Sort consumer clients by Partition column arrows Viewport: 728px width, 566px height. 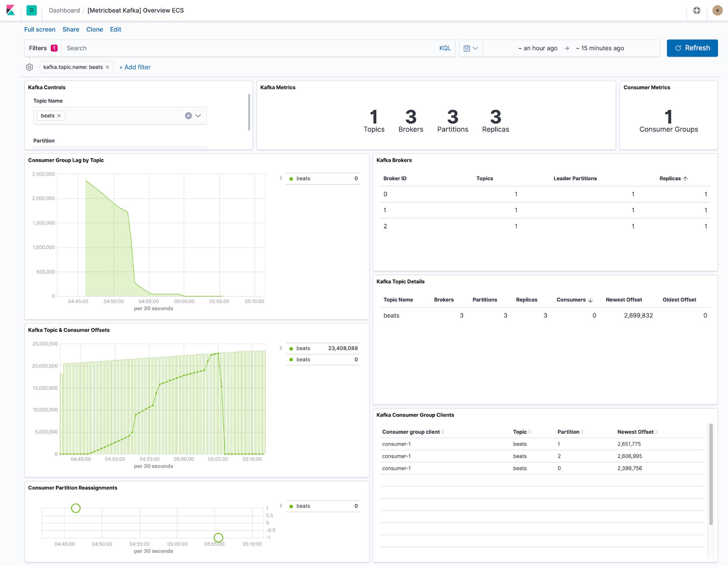point(582,432)
